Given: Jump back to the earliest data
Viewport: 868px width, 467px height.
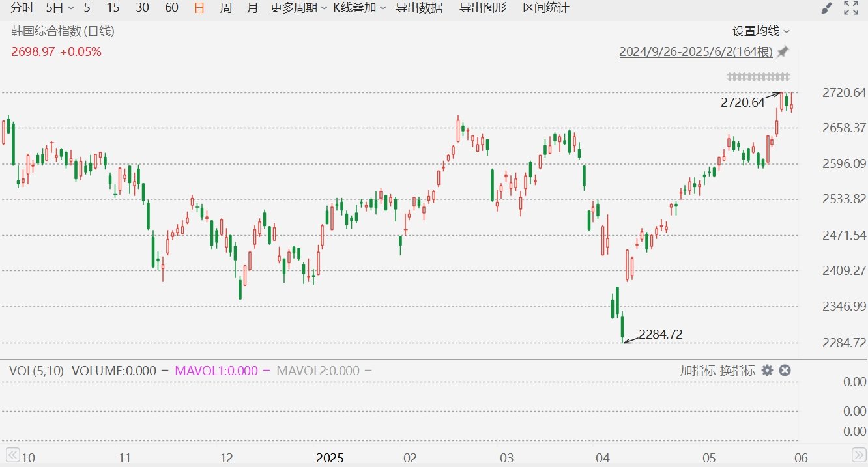Looking at the screenshot, I should (12, 455).
